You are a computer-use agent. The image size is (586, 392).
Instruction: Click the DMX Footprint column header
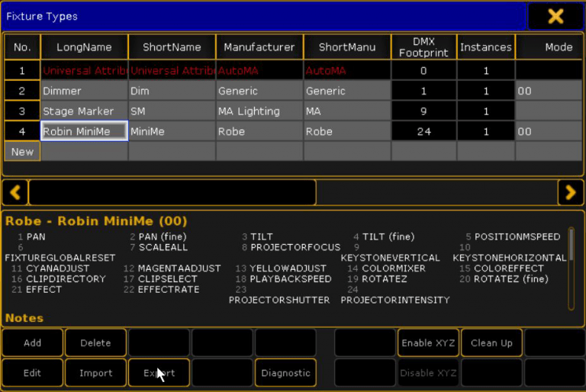[x=423, y=47]
